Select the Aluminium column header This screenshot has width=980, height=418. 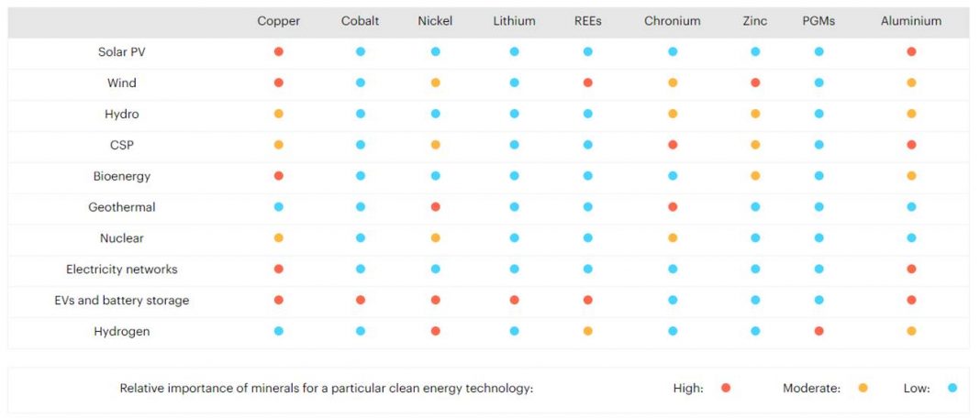pyautogui.click(x=911, y=21)
